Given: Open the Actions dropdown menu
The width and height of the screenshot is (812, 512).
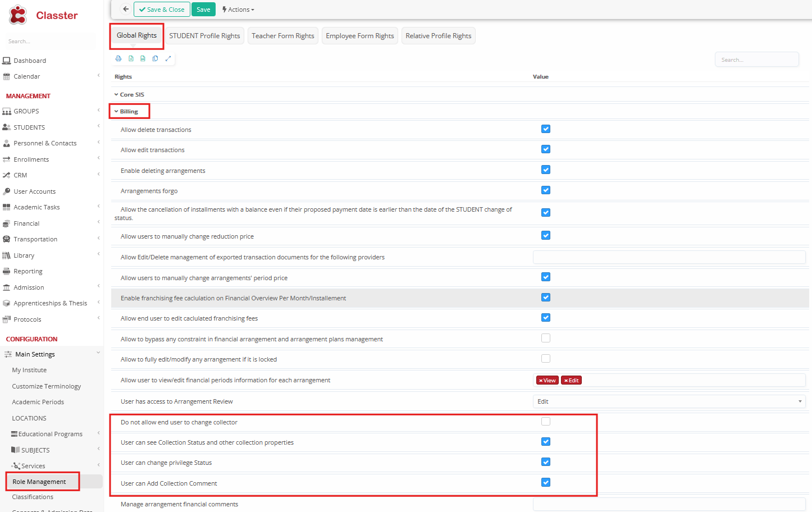Looking at the screenshot, I should (238, 10).
